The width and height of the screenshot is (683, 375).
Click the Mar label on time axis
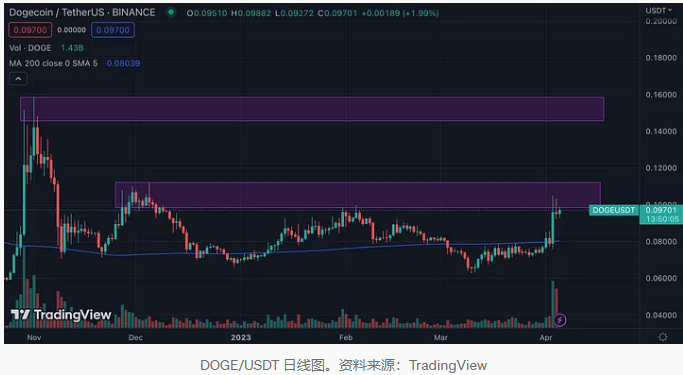click(x=441, y=338)
